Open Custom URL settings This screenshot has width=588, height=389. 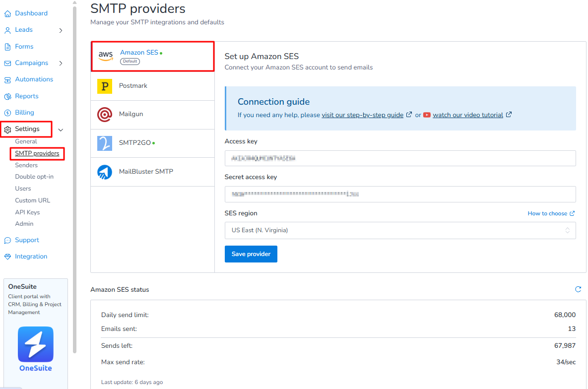(x=33, y=200)
